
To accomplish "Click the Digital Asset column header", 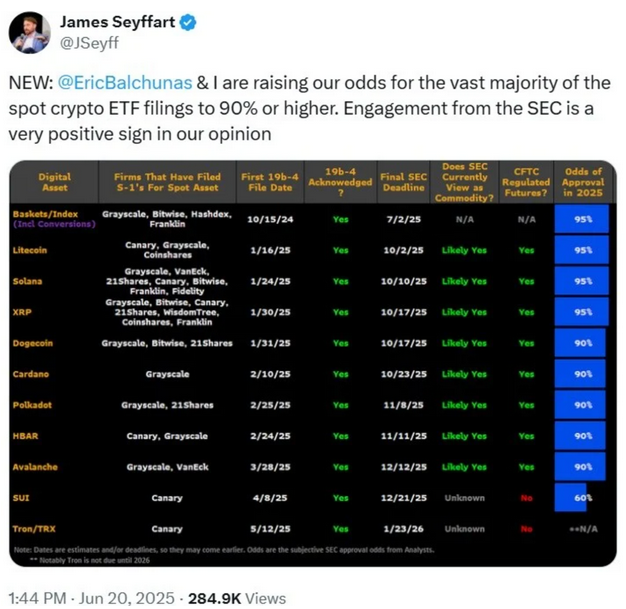I will click(x=55, y=182).
